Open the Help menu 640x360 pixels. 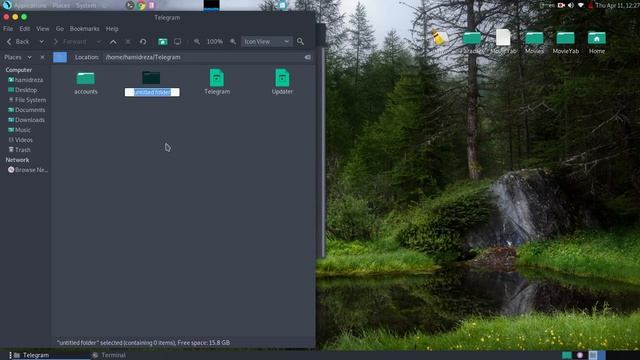tap(112, 29)
